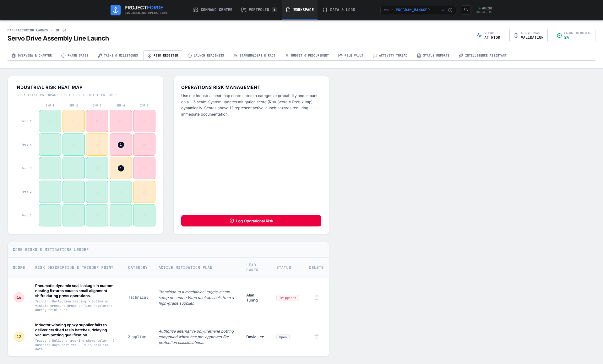
Task: Click the Category column header
Action: 138,268
